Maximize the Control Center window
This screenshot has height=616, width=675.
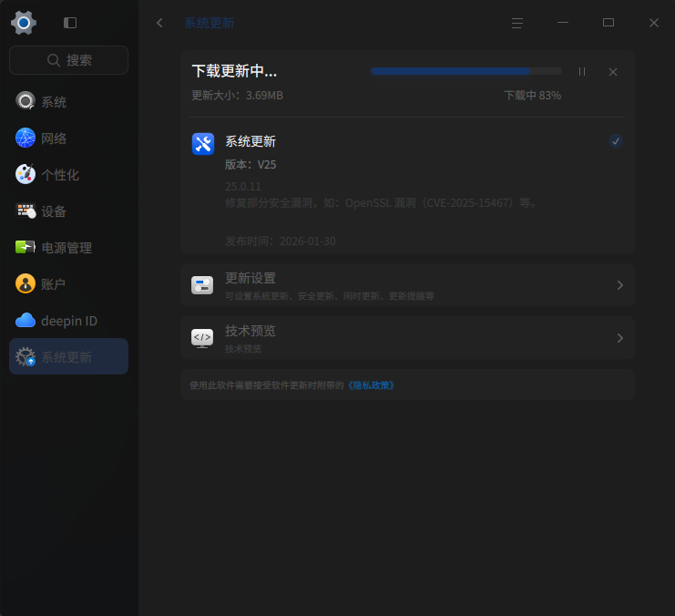(x=609, y=23)
